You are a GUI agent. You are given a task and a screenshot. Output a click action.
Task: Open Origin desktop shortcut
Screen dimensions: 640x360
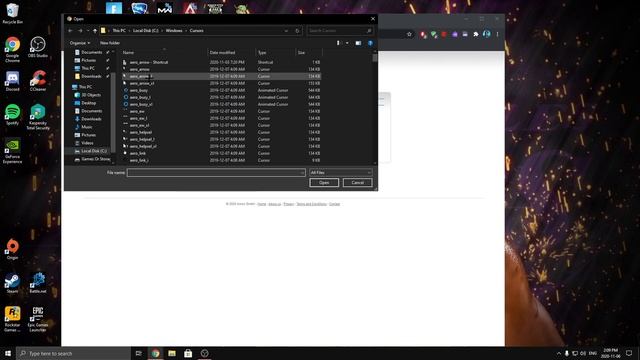coord(12,249)
